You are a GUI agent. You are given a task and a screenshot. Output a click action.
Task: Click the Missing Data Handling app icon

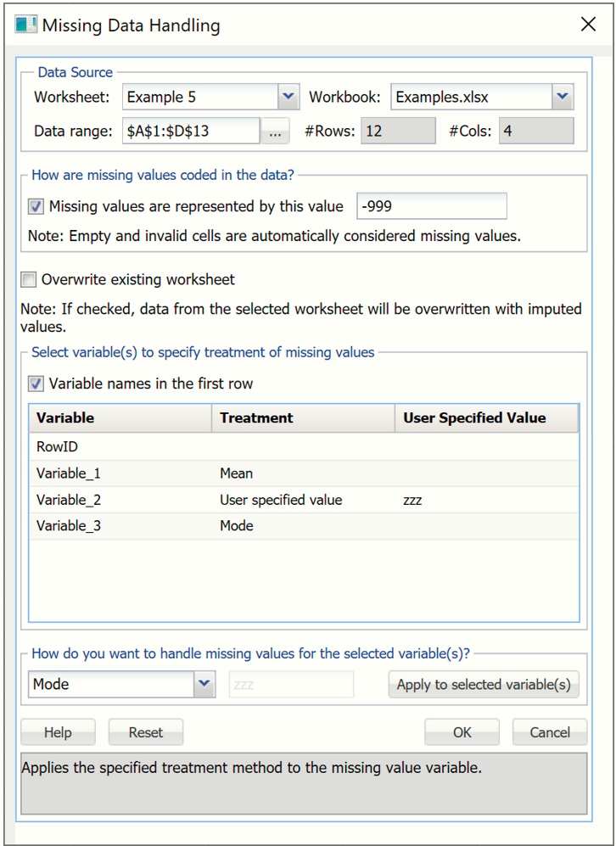[x=26, y=25]
